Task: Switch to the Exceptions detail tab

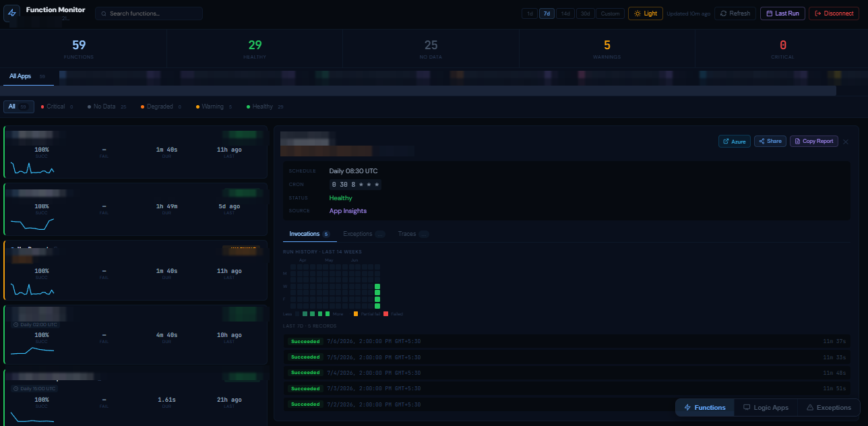Action: pos(364,234)
